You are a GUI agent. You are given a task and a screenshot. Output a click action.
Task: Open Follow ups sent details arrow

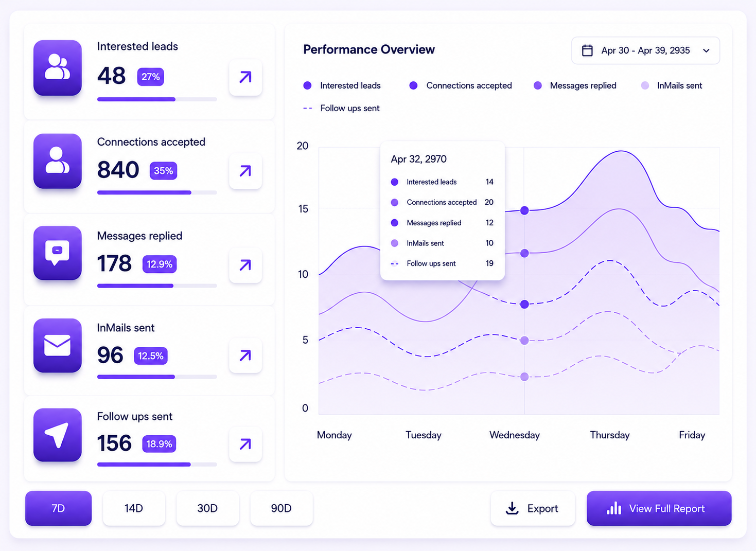pyautogui.click(x=245, y=444)
